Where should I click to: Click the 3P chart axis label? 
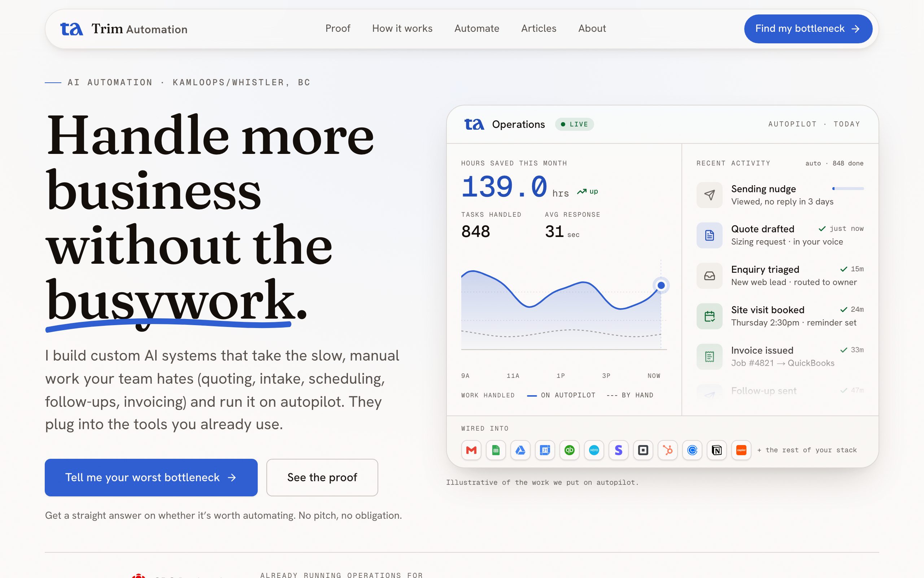pos(606,376)
